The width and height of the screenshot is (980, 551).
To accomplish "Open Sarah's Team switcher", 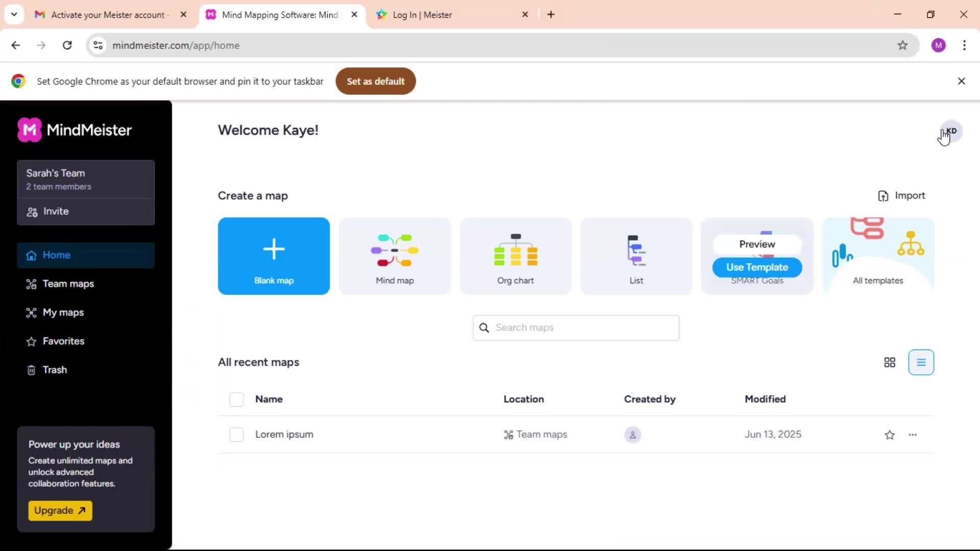I will 86,179.
